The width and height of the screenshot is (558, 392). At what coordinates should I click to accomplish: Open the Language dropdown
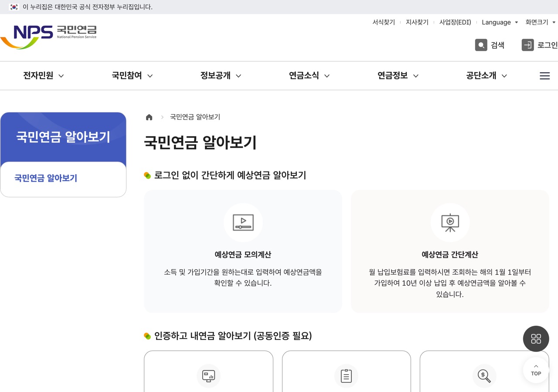[x=500, y=22]
